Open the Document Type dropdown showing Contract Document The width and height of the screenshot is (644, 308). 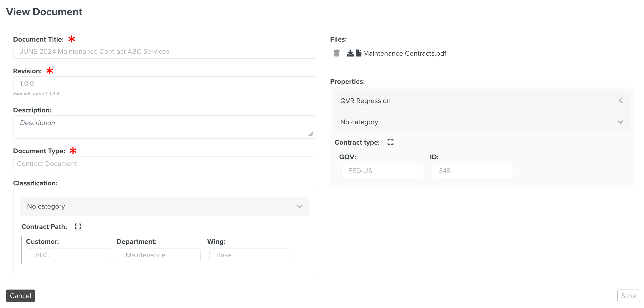[x=164, y=164]
